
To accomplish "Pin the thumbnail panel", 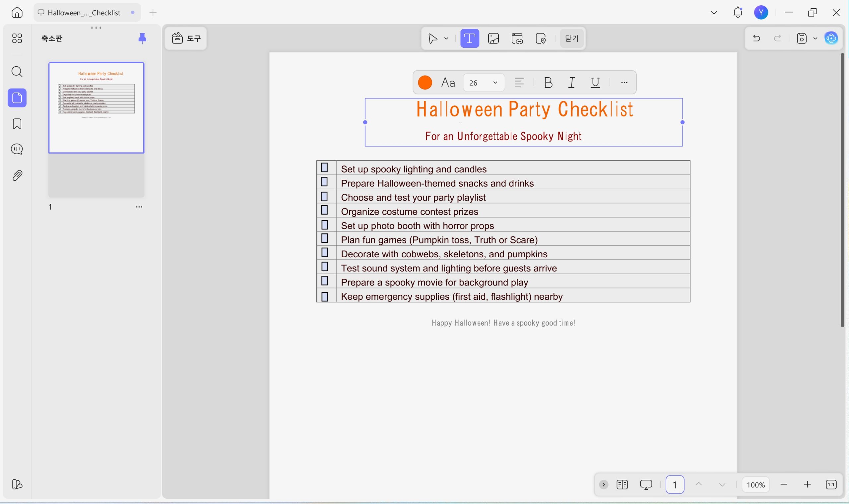I will (142, 38).
